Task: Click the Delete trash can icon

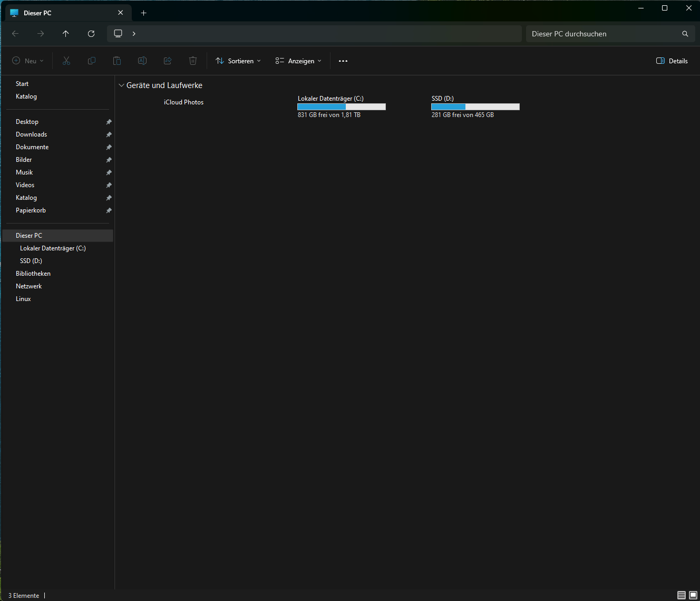Action: (193, 61)
